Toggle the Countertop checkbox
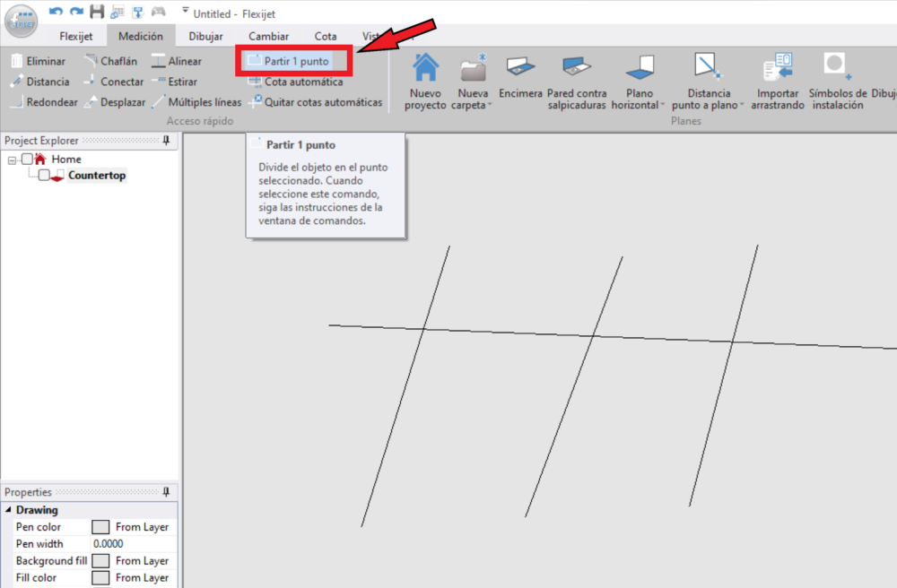 (x=44, y=176)
